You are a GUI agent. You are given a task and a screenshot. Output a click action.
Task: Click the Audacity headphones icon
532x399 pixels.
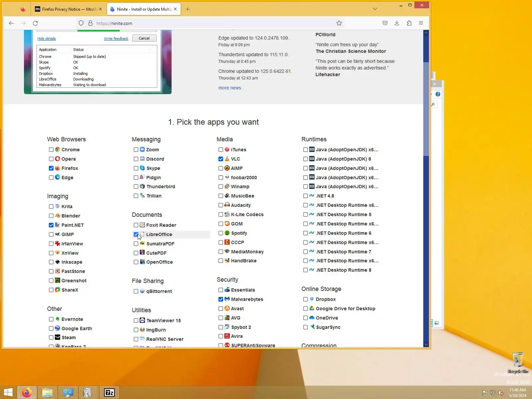pos(227,205)
